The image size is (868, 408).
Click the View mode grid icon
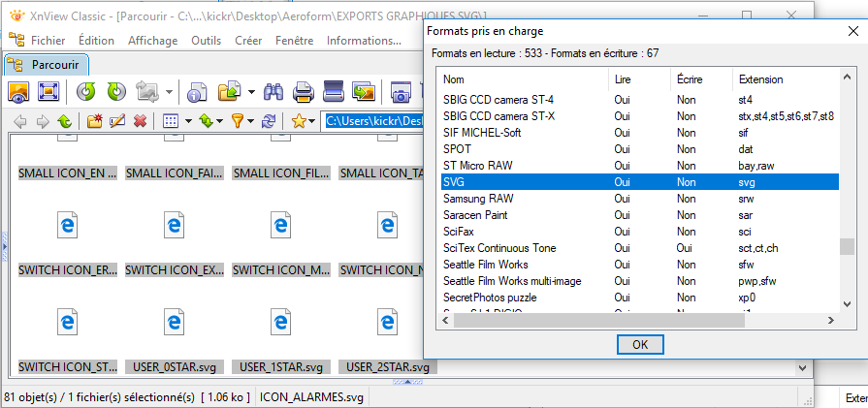[171, 121]
